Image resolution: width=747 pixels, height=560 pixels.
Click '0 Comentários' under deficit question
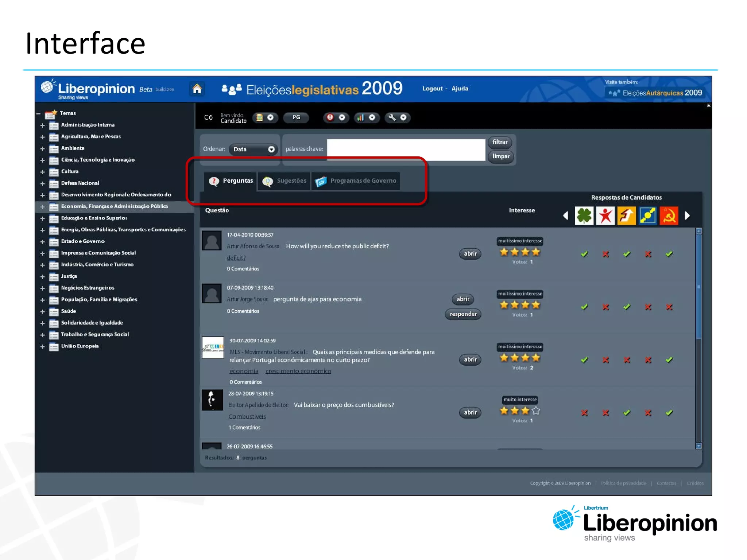coord(243,269)
